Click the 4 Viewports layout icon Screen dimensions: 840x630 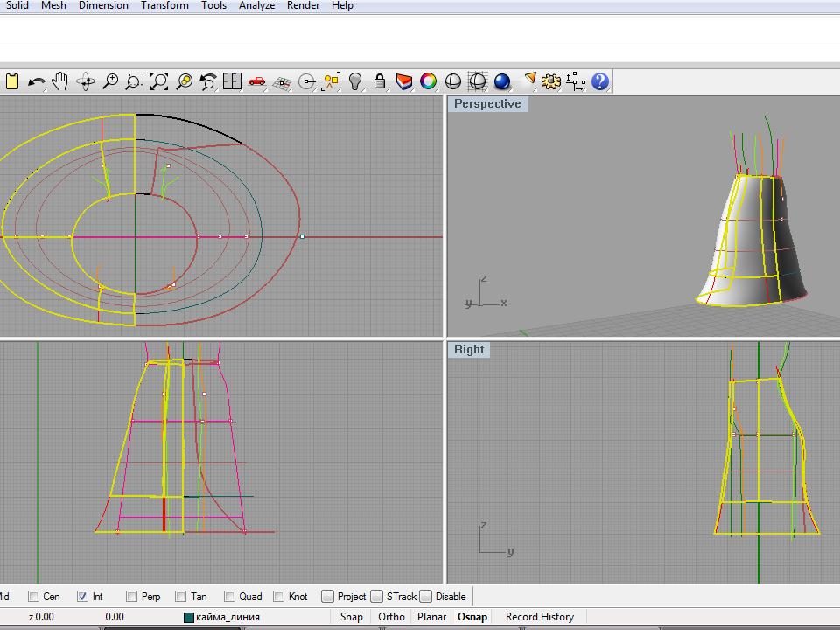click(232, 81)
